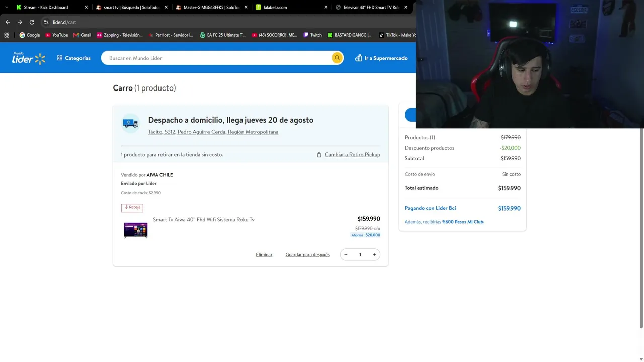Image resolution: width=644 pixels, height=362 pixels.
Task: Open the EA FC 25 Ultimate Team bookmark
Action: (x=222, y=35)
